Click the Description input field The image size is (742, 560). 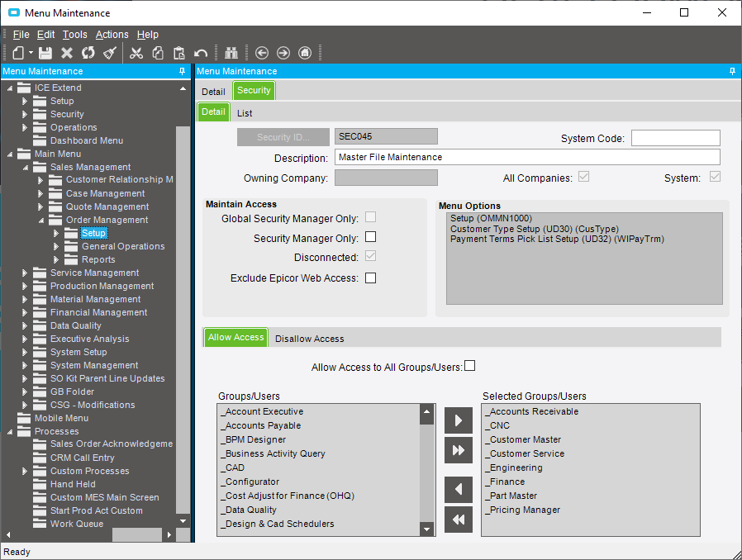[x=527, y=157]
